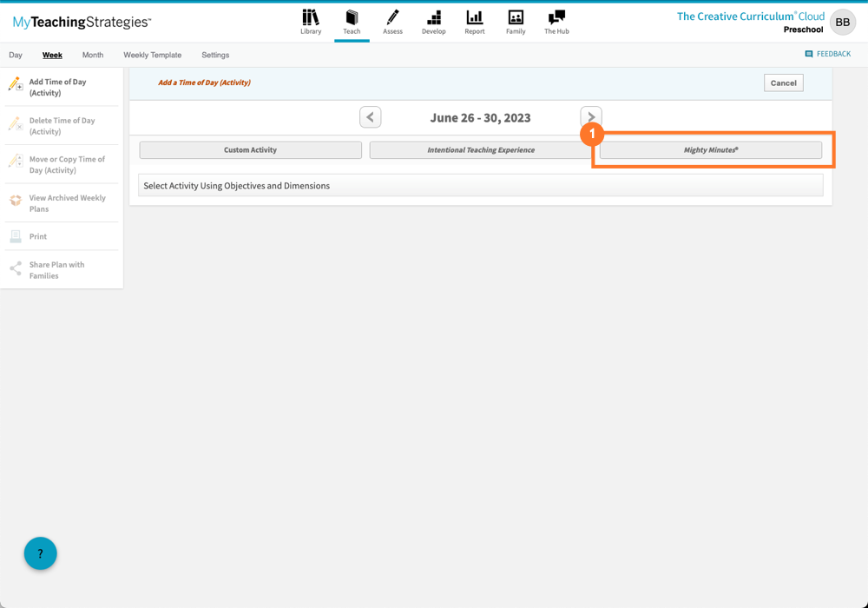868x608 pixels.
Task: Go to the previous week
Action: click(371, 116)
